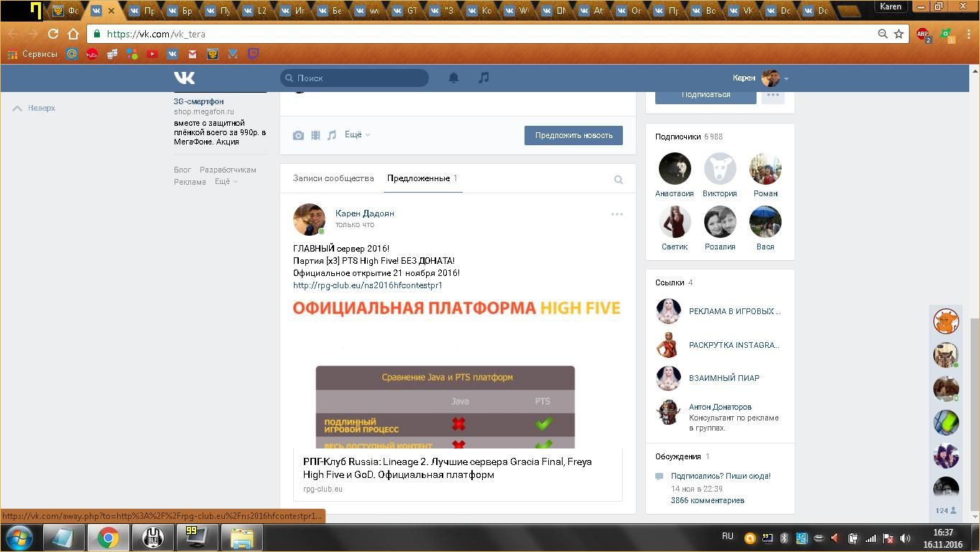Viewport: 980px width, 552px height.
Task: Attach a photo with the camera icon
Action: click(x=298, y=135)
